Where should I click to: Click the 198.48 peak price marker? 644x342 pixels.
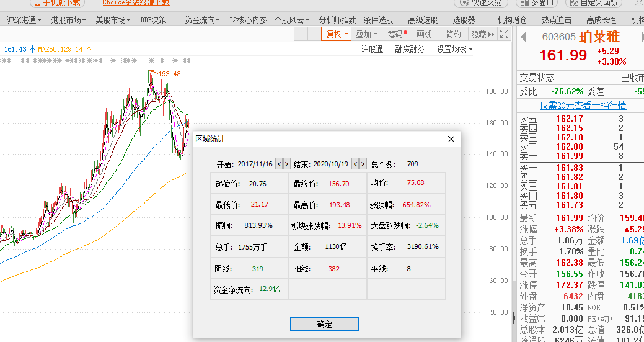(x=169, y=74)
